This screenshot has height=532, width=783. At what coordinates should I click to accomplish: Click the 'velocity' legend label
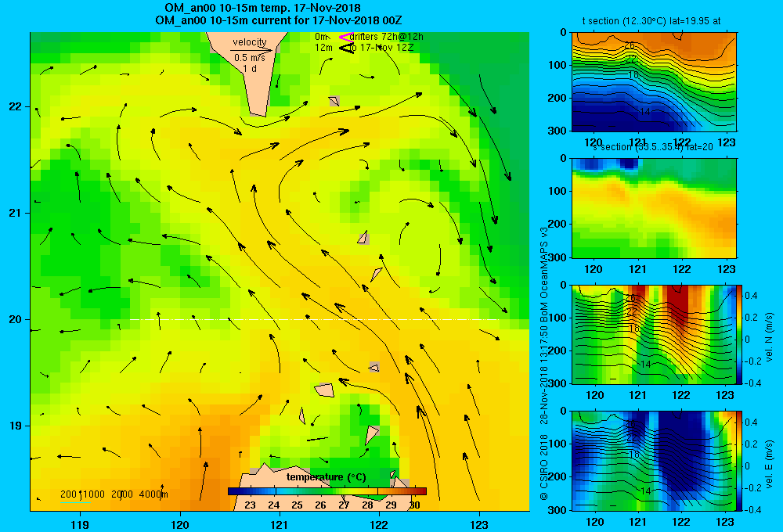[250, 42]
